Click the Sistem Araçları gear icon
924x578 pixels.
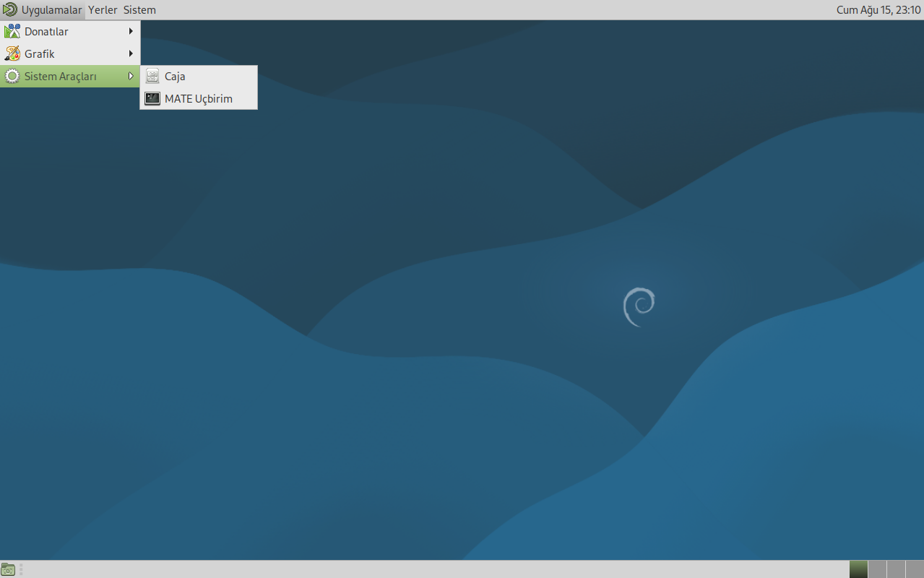point(12,76)
